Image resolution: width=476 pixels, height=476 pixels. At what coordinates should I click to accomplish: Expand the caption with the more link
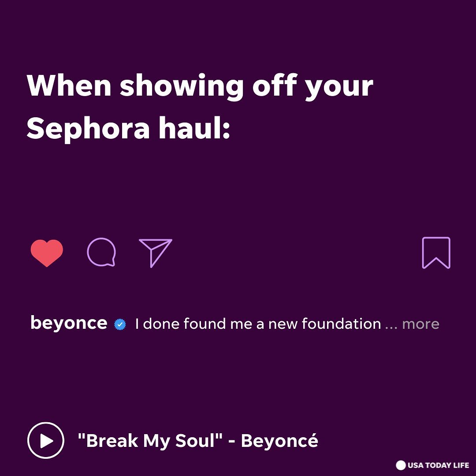coord(420,324)
